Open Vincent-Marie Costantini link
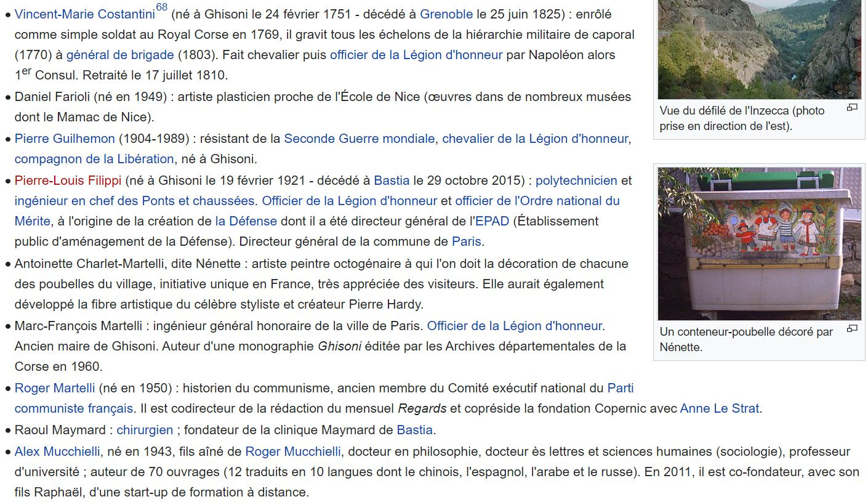 pyautogui.click(x=84, y=14)
